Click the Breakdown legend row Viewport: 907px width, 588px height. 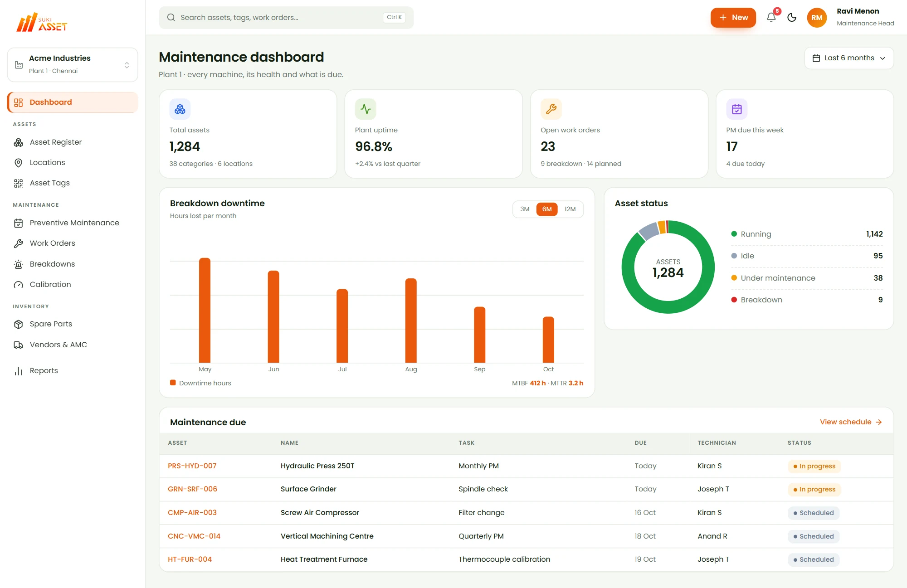807,300
